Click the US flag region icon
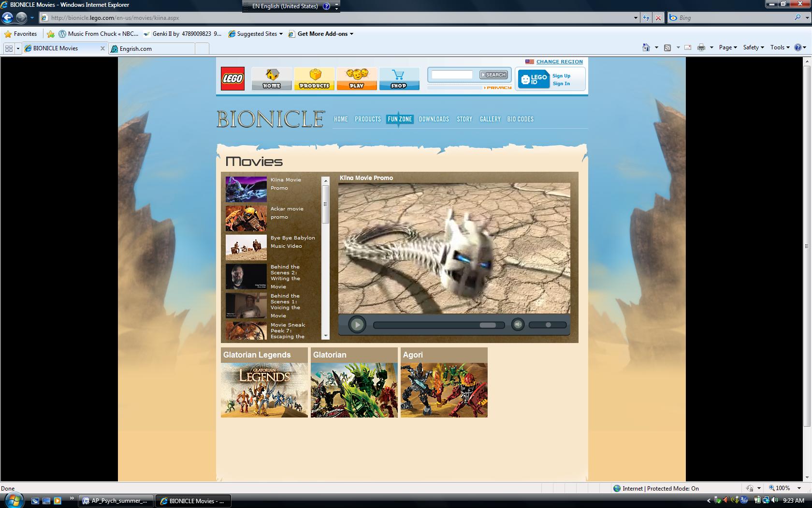 (530, 62)
